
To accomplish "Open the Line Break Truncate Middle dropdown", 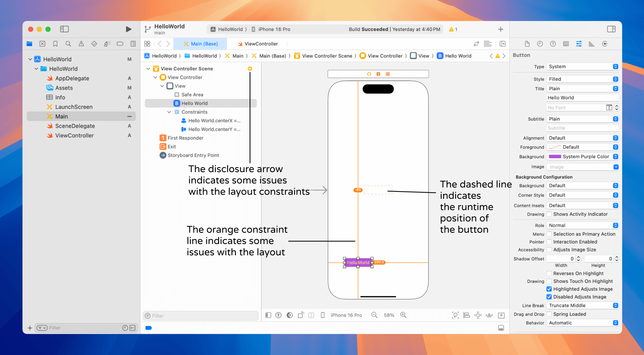I will click(x=582, y=306).
